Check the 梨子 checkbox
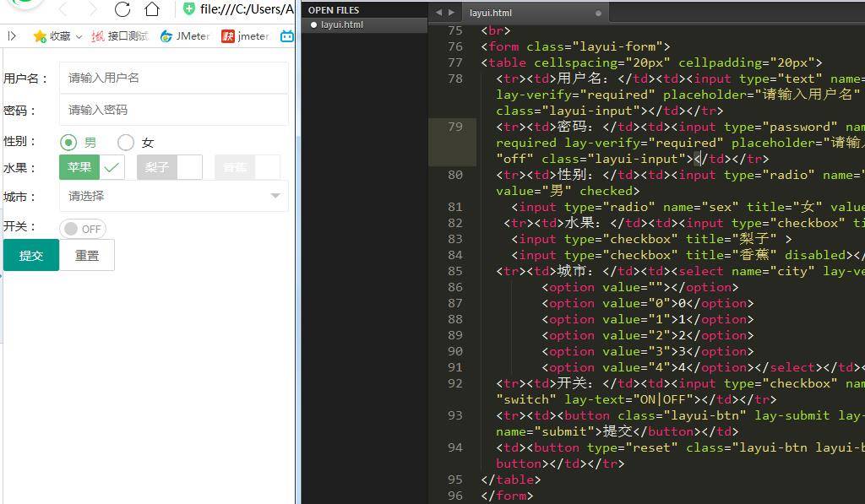Screen dimensions: 865x504 [169, 167]
